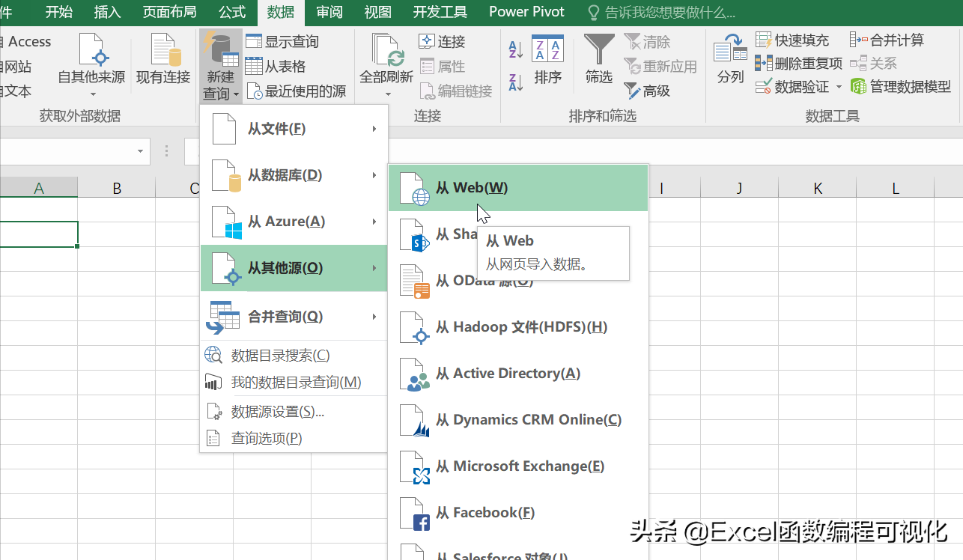Viewport: 963px width, 560px height.
Task: Expand 从 Azure(A) submenu
Action: pos(294,222)
